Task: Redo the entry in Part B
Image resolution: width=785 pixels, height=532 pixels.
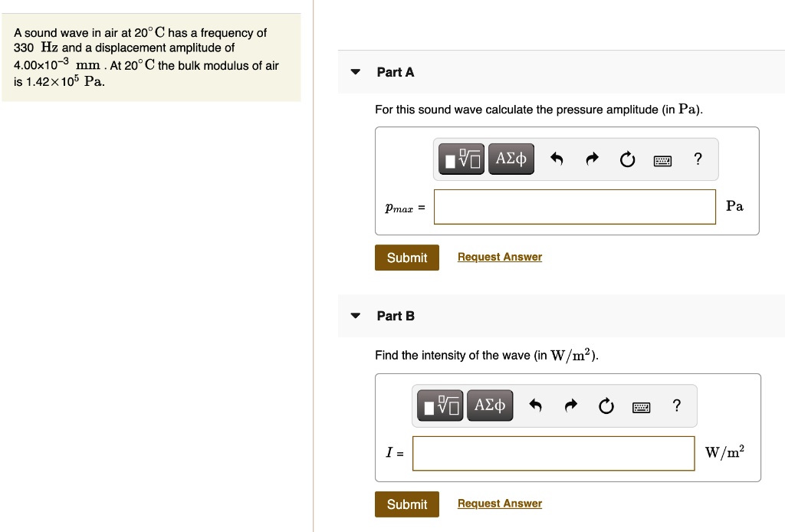Action: pos(571,406)
